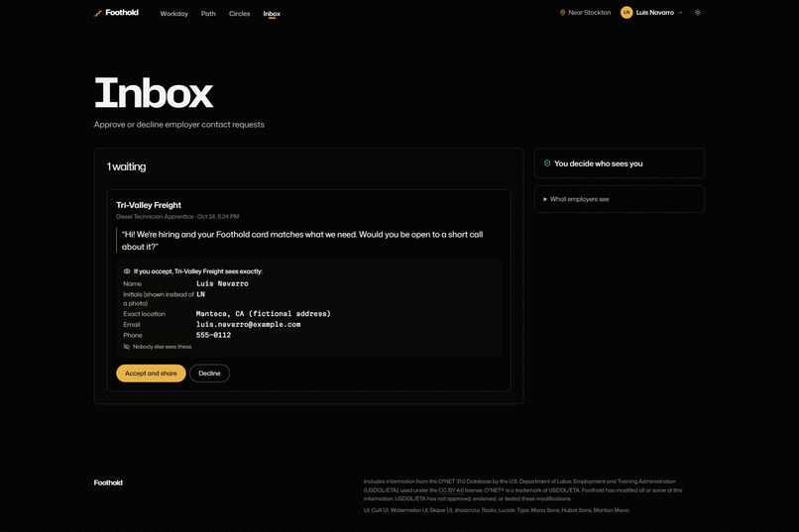Screen dimensions: 799x532
Task: Open the Luis Navarro account dropdown chevron
Action: 680,13
